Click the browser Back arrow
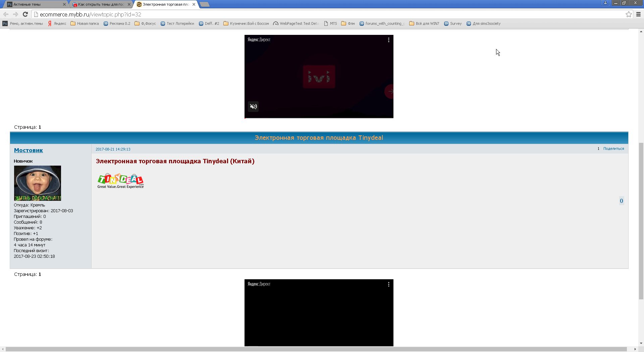This screenshot has width=644, height=352. pyautogui.click(x=6, y=14)
